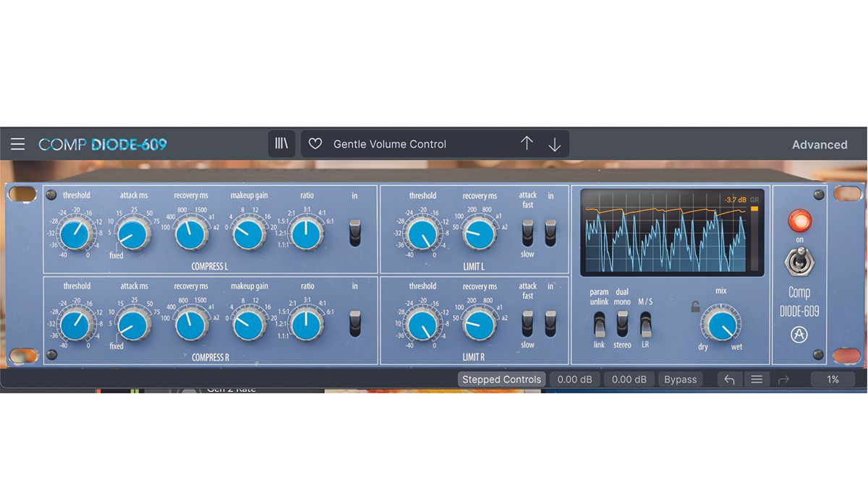
Task: Toggle Limit R in switch
Action: point(551,323)
